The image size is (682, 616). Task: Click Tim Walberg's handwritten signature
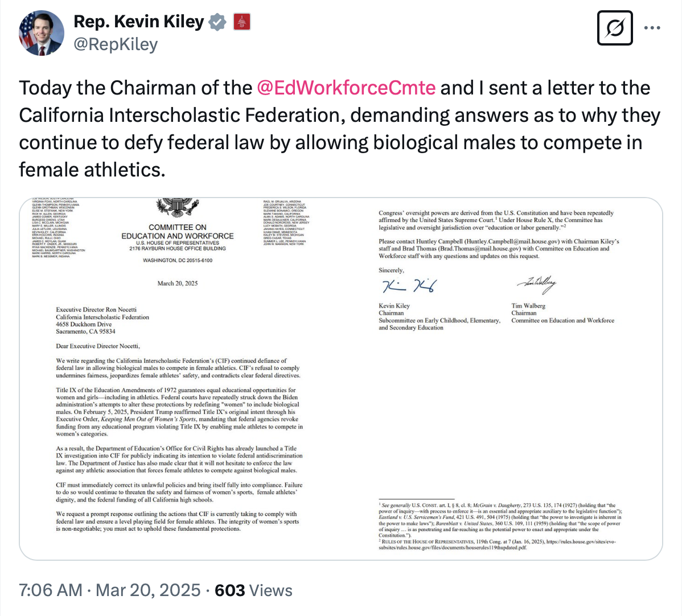click(x=536, y=284)
